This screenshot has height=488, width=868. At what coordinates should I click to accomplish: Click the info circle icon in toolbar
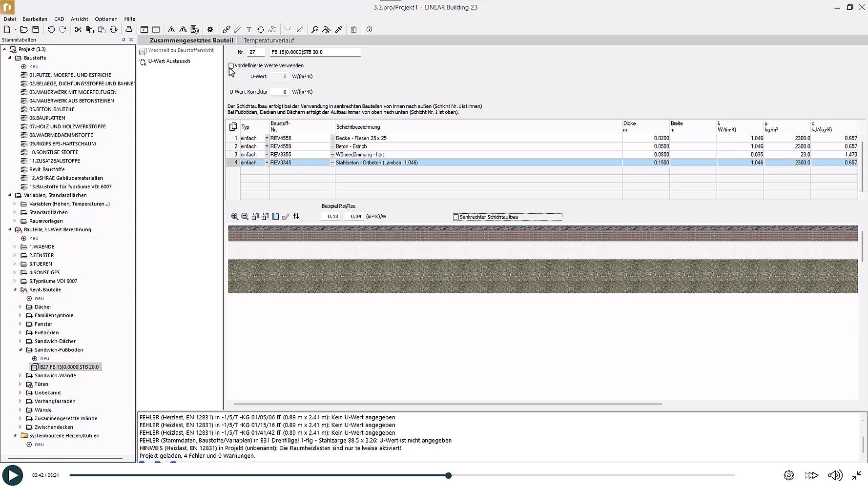tap(370, 29)
